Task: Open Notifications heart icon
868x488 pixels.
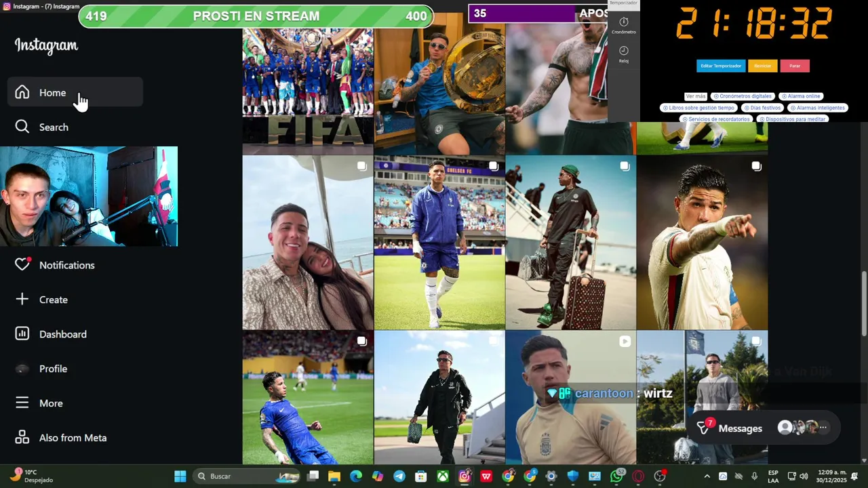Action: point(22,264)
